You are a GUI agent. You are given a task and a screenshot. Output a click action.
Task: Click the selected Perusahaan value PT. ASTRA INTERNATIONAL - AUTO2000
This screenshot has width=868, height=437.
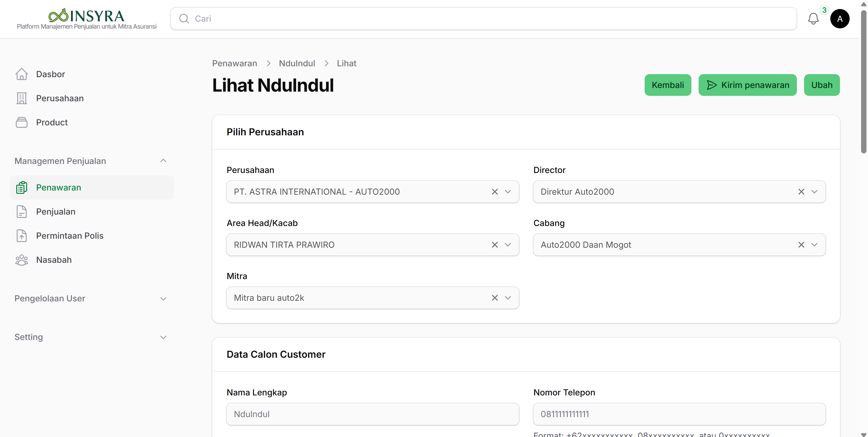pyautogui.click(x=317, y=192)
